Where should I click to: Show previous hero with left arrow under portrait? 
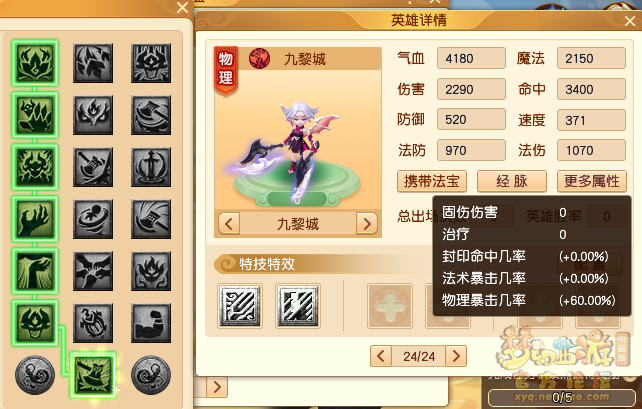pyautogui.click(x=229, y=224)
